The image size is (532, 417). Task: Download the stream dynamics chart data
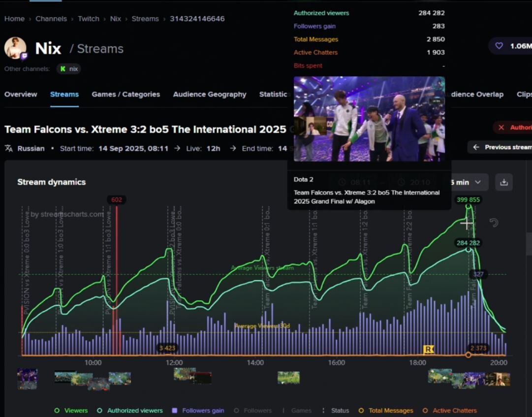504,182
